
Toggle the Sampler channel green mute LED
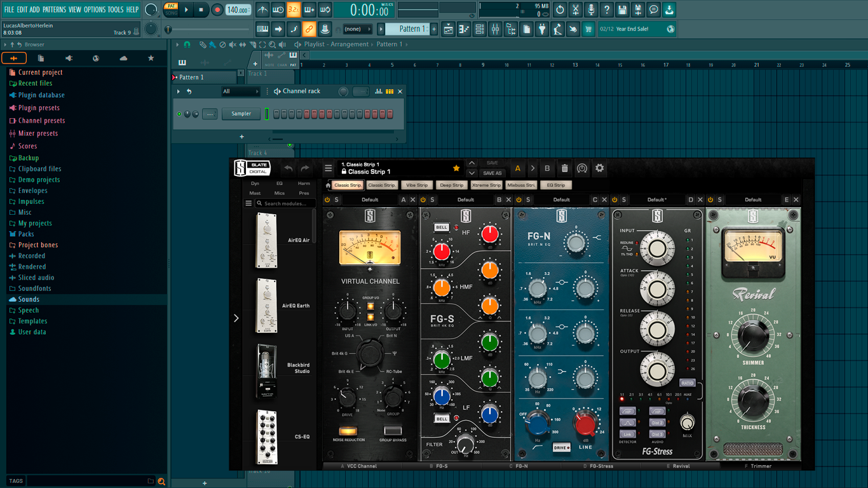(180, 114)
